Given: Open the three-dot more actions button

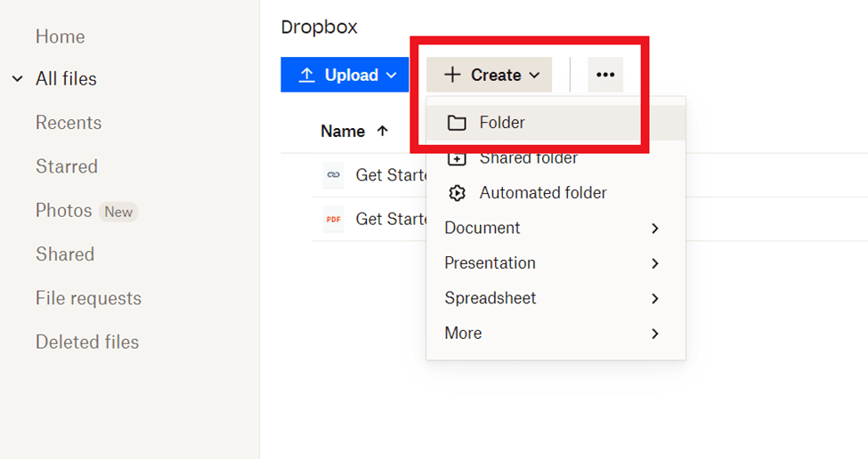Looking at the screenshot, I should 605,75.
